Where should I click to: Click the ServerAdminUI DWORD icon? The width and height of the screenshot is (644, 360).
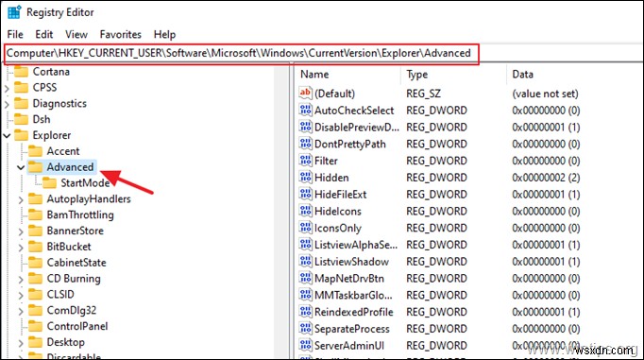[306, 345]
